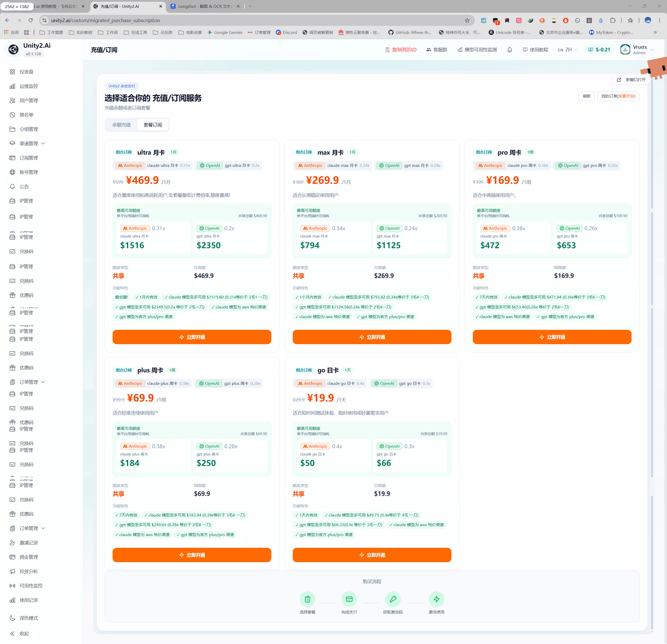667x644 pixels.
Task: Click the 仪表盘 dashboard sidebar icon
Action: 12,72
